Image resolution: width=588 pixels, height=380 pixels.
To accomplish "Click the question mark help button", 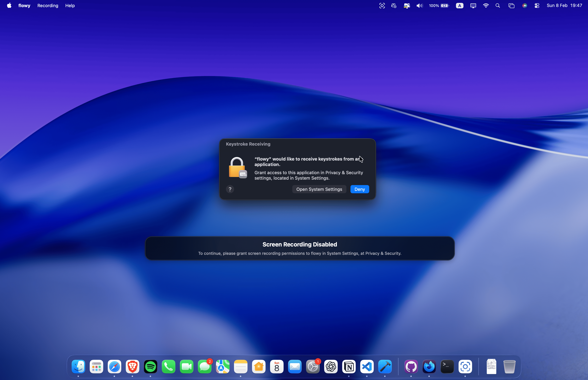I will (x=230, y=189).
